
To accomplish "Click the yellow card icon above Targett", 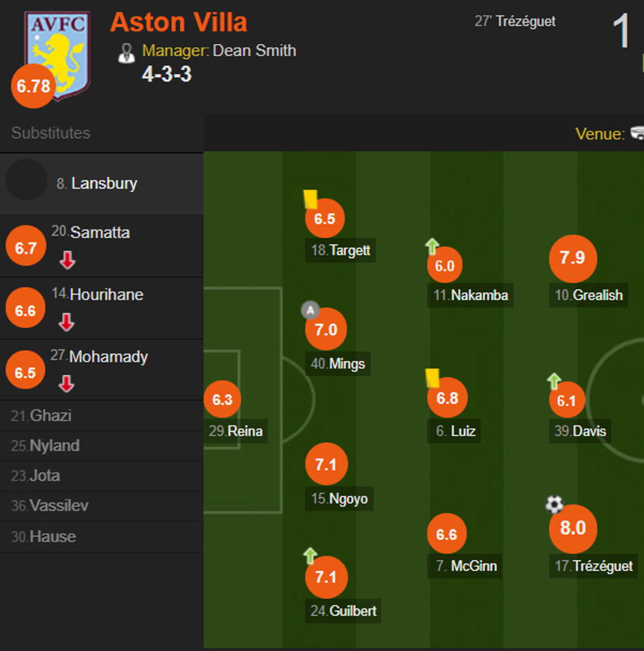I will click(x=310, y=199).
